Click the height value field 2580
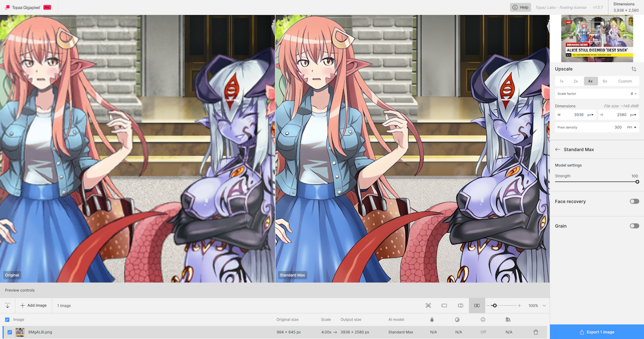This screenshot has width=644, height=339. pos(622,115)
